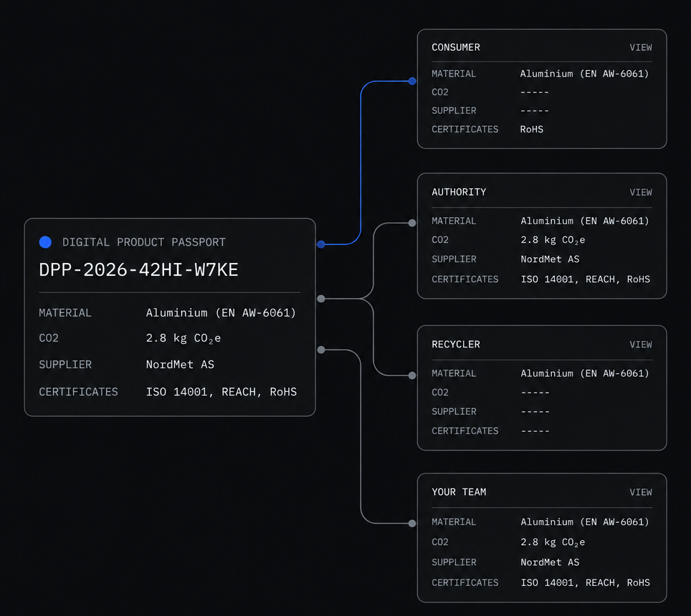Click the RoHS certificate in Consumer card
The image size is (691, 616).
point(531,130)
